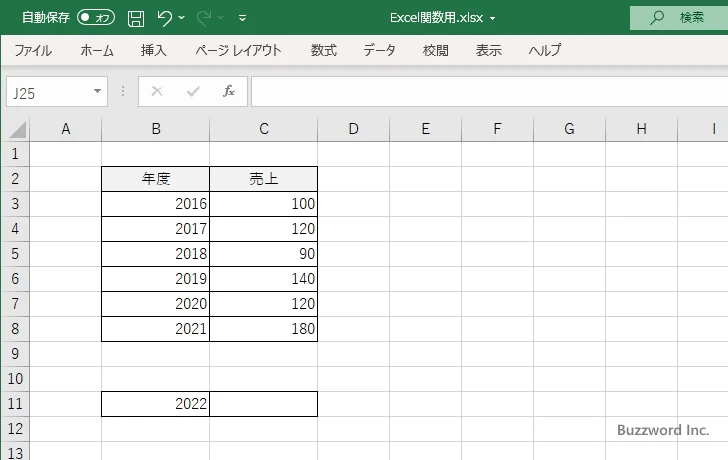The width and height of the screenshot is (728, 460).
Task: Click the Undo arrow icon
Action: click(166, 18)
